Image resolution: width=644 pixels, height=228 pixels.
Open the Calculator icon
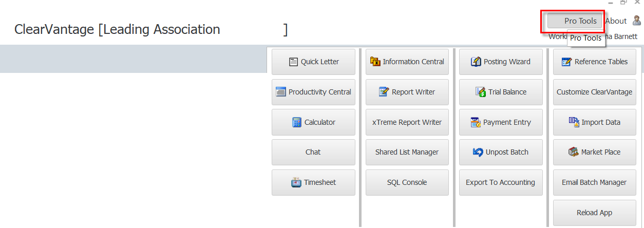tap(296, 122)
